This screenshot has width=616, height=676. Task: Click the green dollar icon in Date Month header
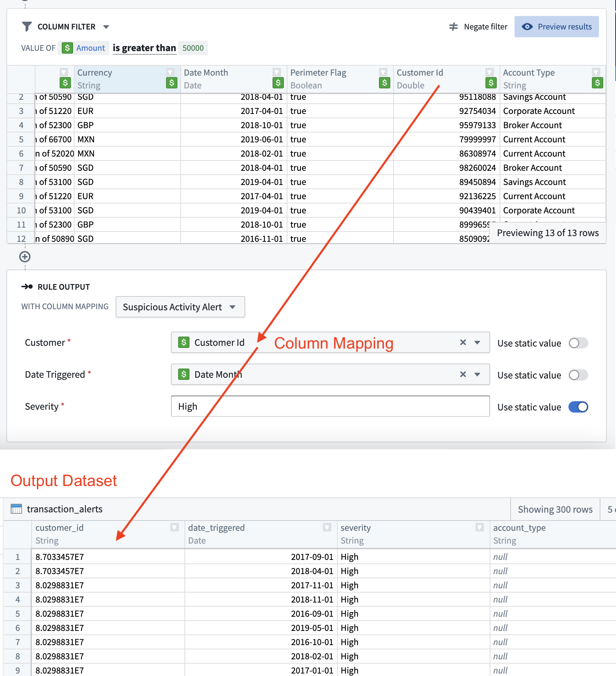tap(278, 83)
